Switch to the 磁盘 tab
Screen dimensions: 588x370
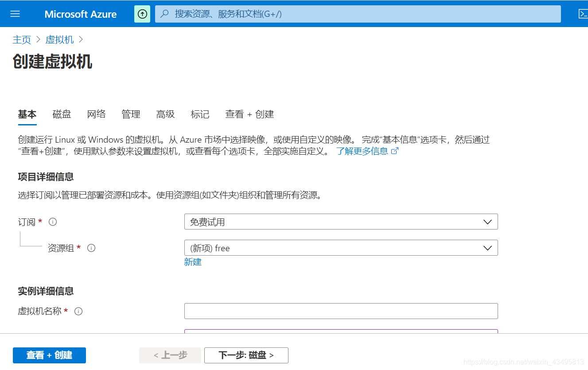coord(62,114)
